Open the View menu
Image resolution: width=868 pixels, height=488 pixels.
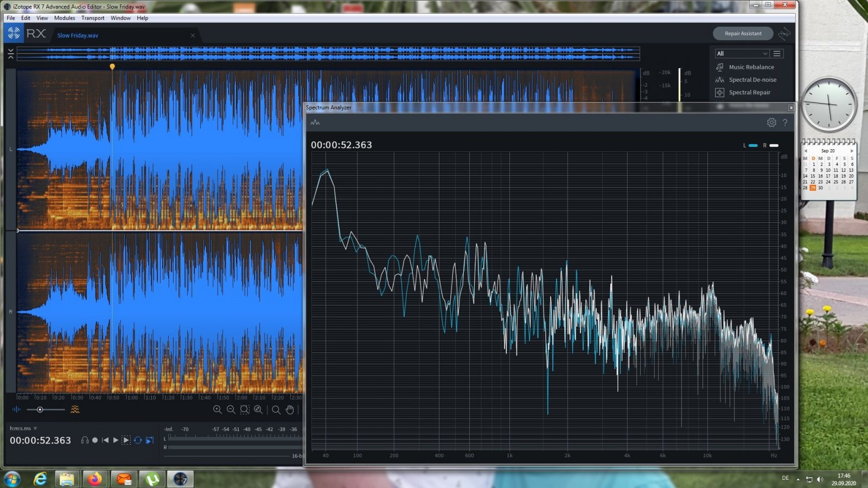click(42, 18)
